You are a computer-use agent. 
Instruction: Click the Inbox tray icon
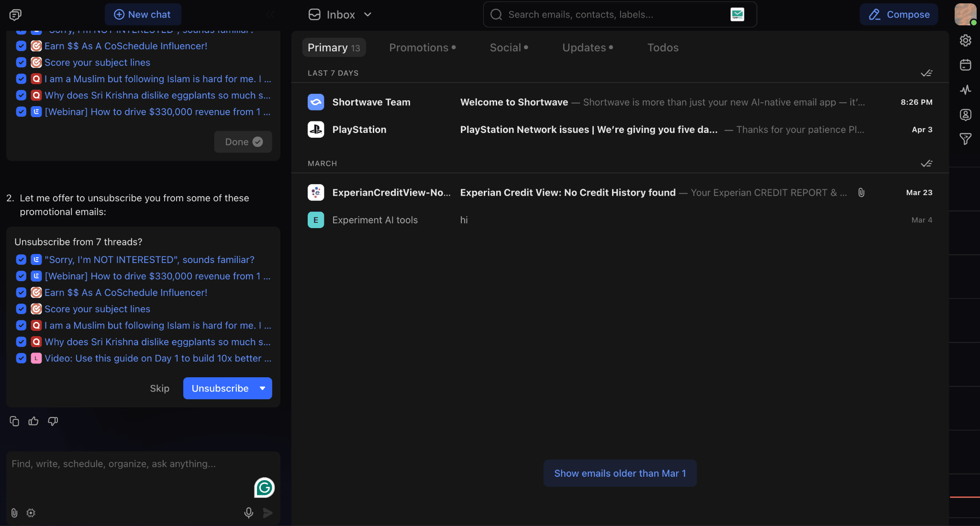point(314,14)
